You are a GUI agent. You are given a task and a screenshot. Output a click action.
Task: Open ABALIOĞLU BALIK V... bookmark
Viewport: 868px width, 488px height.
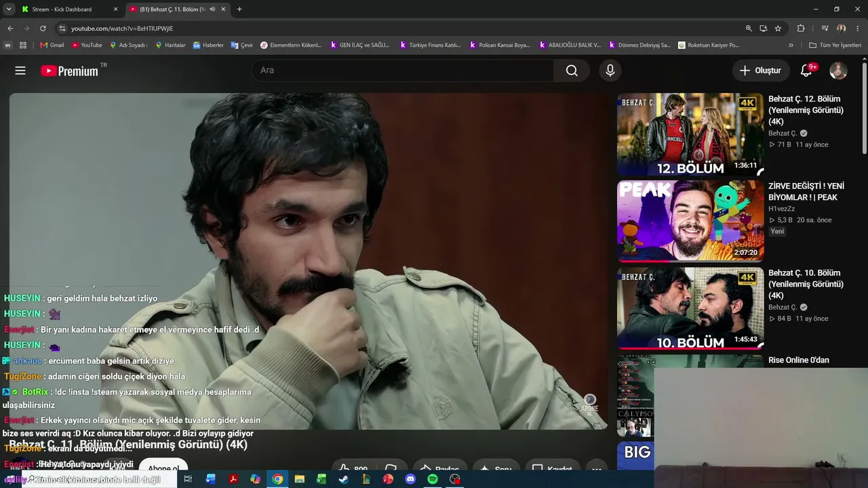[570, 45]
